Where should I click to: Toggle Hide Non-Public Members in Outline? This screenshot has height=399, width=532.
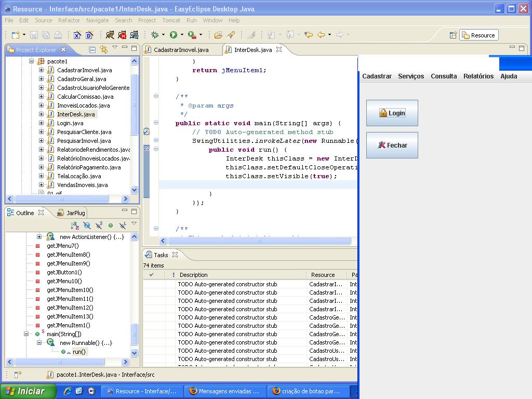[111, 225]
